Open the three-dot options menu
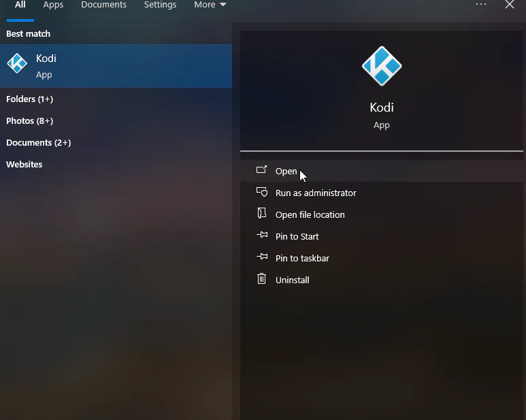 (x=480, y=4)
